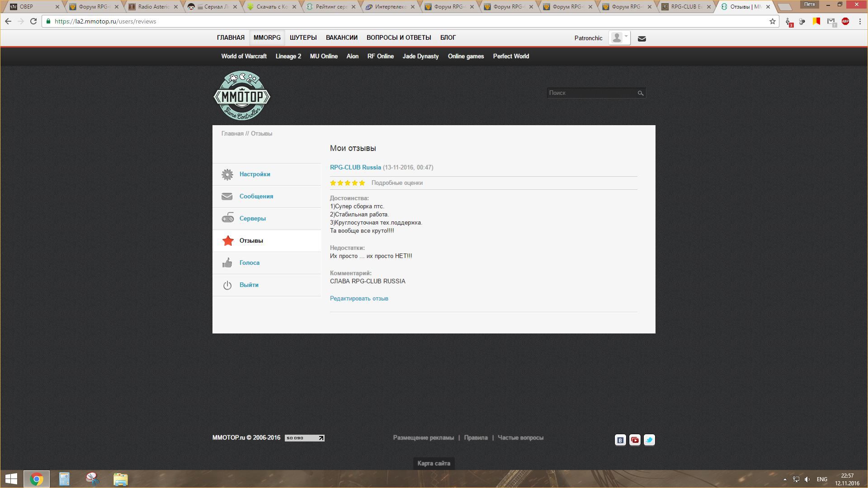Viewport: 868px width, 488px height.
Task: Open the Lineage 2 game menu
Action: [x=288, y=56]
